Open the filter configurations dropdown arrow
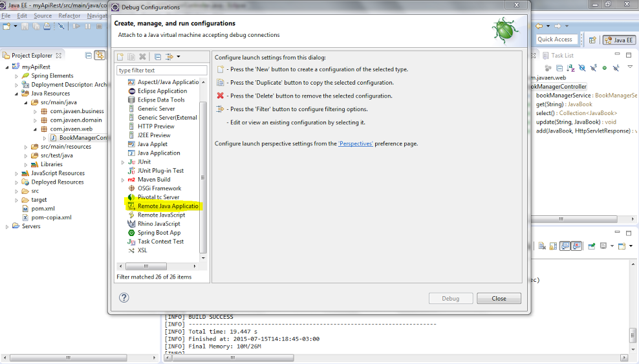The width and height of the screenshot is (639, 364). coord(178,57)
